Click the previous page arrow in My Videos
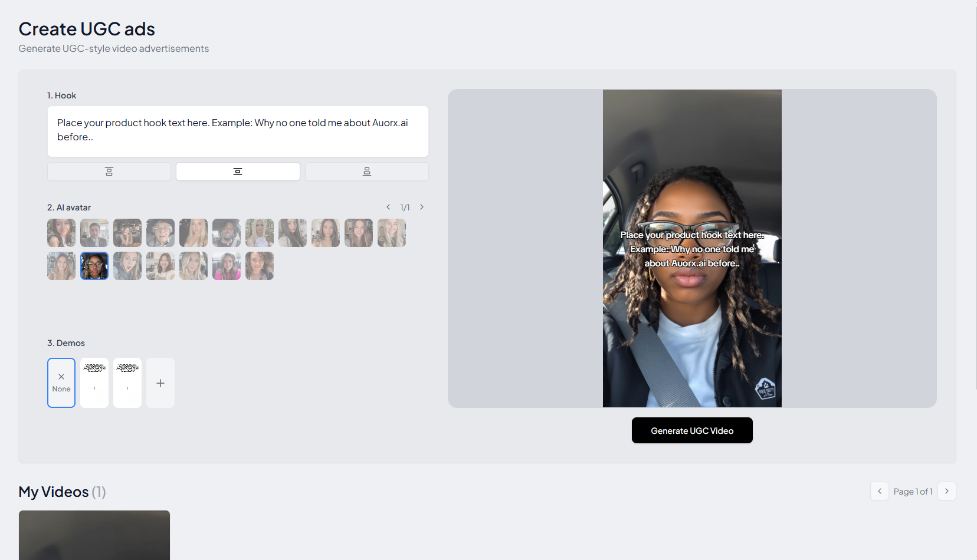 (x=879, y=491)
